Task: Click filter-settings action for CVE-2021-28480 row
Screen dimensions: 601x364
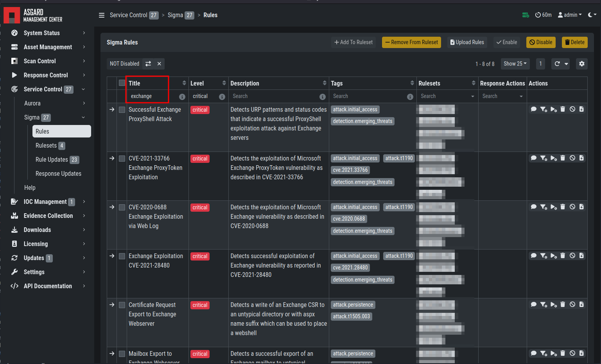Action: click(544, 256)
